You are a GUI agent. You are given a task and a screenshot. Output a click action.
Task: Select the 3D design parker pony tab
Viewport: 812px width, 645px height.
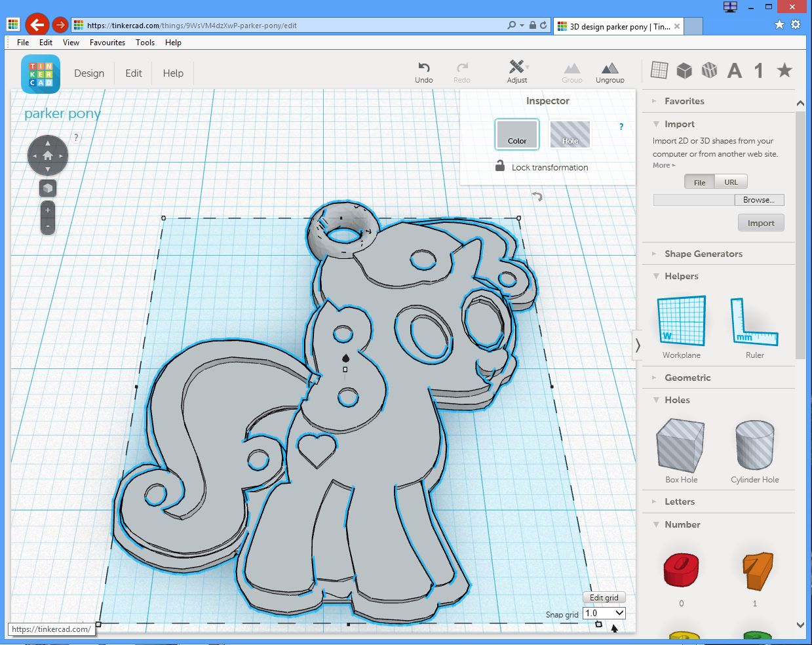[x=619, y=26]
